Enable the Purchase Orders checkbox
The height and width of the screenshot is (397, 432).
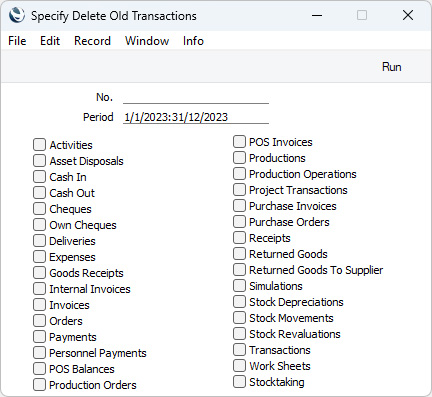click(239, 222)
